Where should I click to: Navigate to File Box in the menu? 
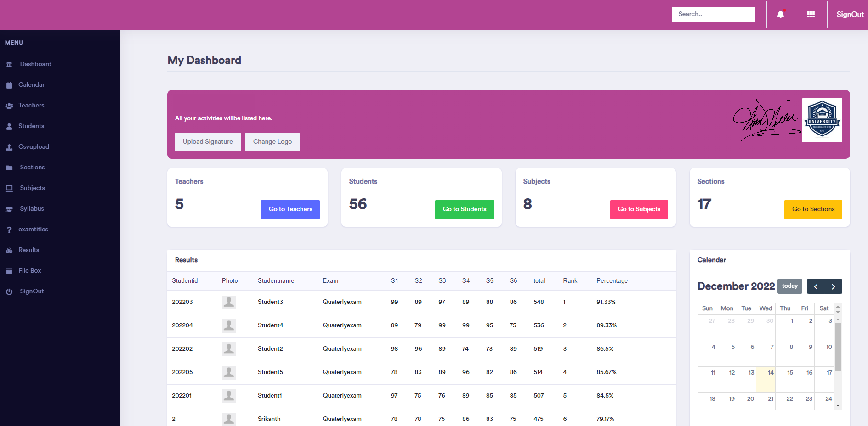tap(29, 270)
